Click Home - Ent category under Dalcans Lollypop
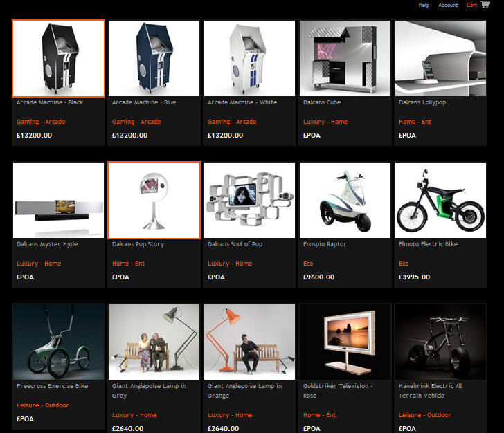The height and width of the screenshot is (433, 504). (x=415, y=122)
